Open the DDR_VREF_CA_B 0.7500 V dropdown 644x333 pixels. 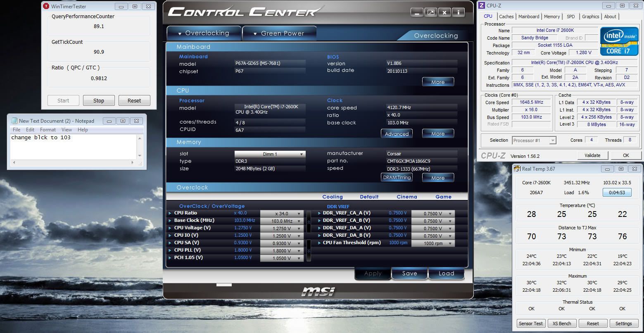433,221
